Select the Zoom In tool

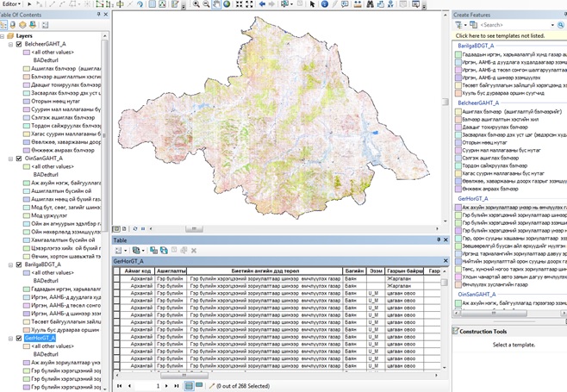point(196,4)
